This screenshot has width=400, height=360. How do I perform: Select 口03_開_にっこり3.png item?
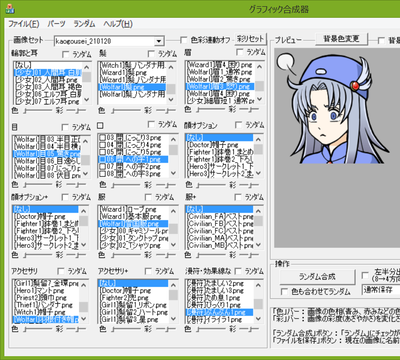(133, 138)
